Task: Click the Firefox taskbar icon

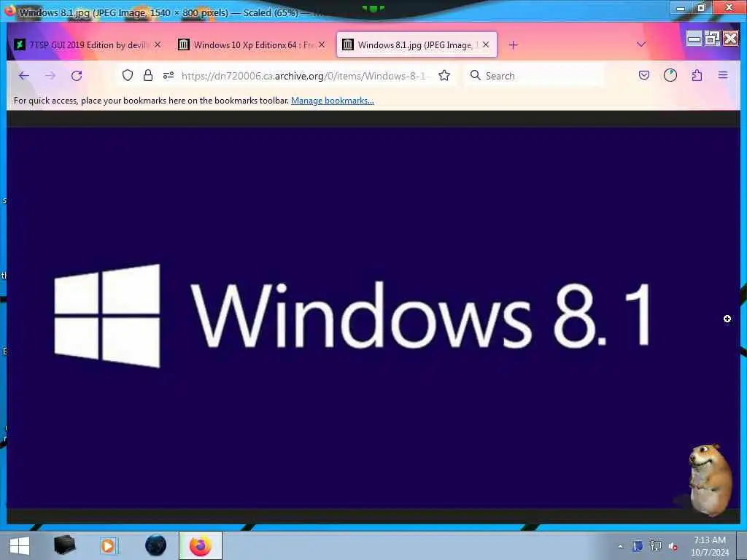Action: (x=201, y=545)
